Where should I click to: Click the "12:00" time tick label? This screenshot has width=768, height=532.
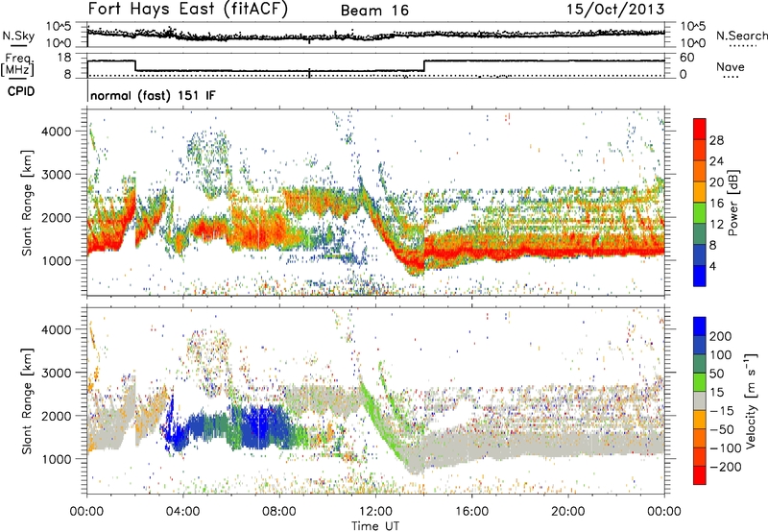click(375, 512)
